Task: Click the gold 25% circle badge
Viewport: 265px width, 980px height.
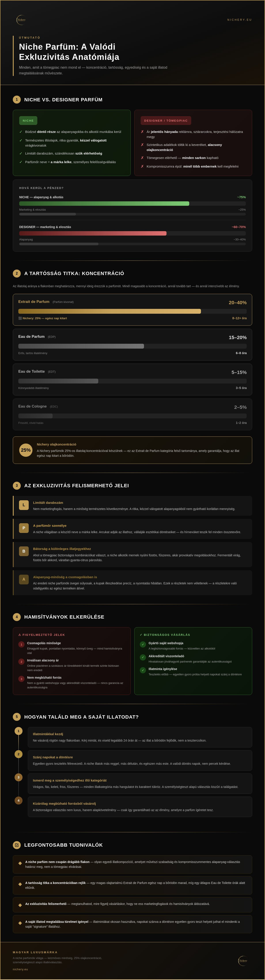Action: click(26, 450)
